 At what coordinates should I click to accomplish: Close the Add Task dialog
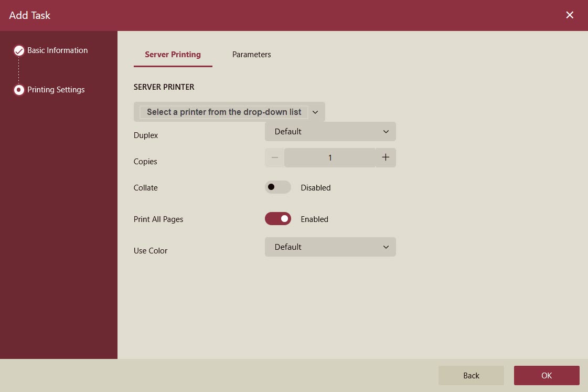(x=570, y=15)
